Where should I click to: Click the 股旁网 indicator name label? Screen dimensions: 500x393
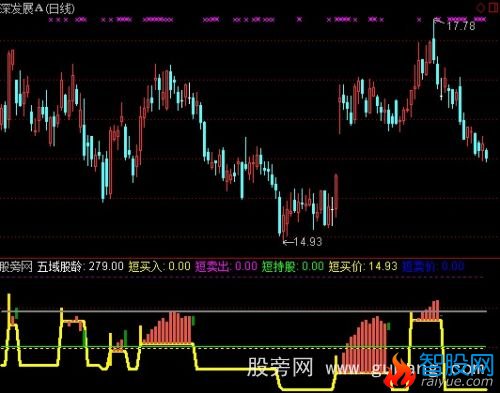pyautogui.click(x=16, y=266)
